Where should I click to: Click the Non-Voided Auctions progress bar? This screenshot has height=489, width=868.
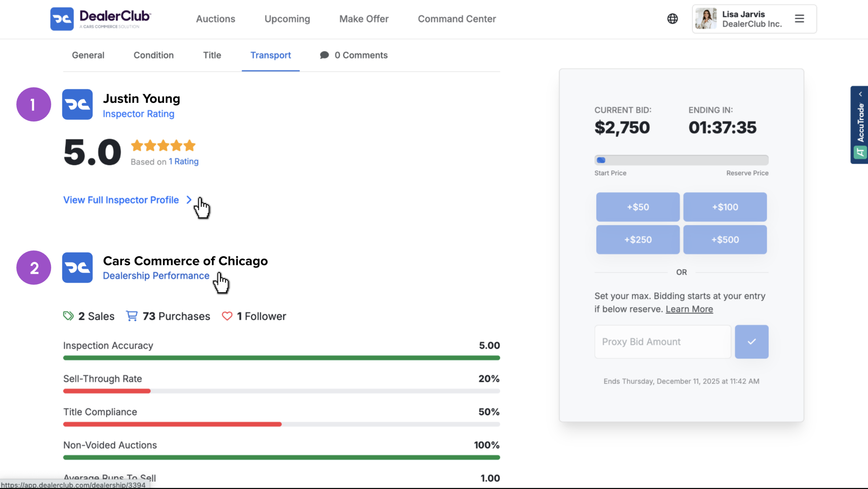[281, 457]
